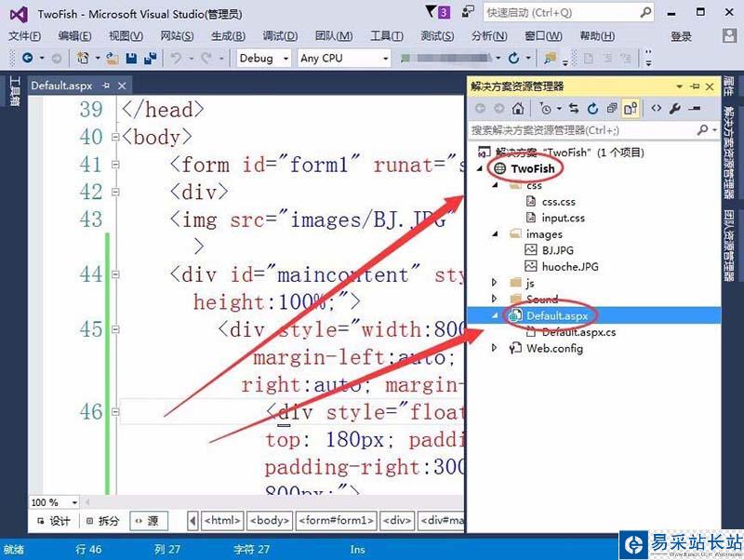The width and height of the screenshot is (744, 560).
Task: Click the Save All toolbar icon
Action: [151, 58]
